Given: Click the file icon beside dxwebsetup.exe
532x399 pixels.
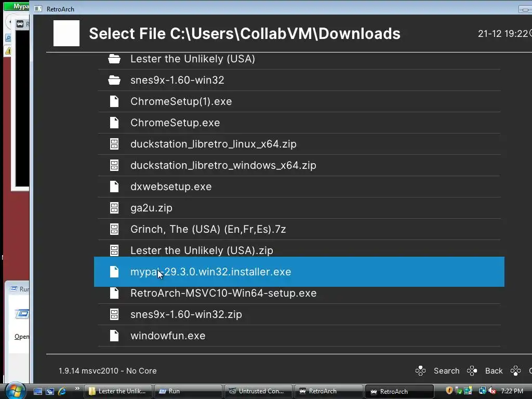Looking at the screenshot, I should (x=114, y=187).
